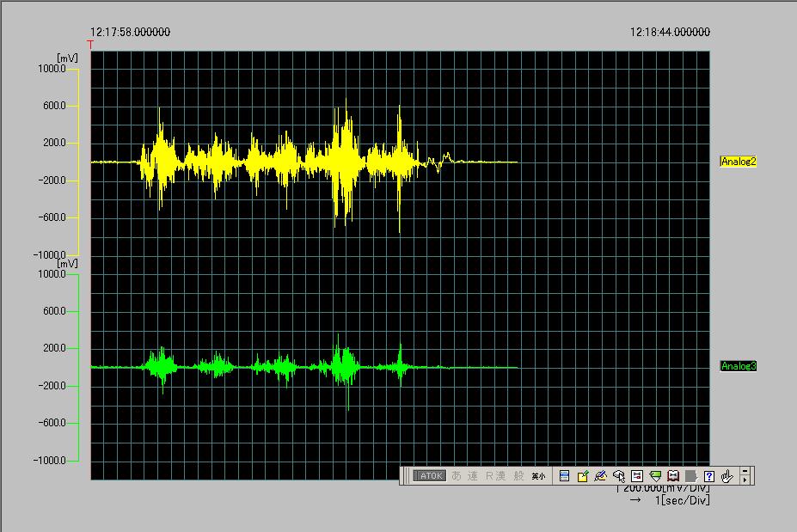Minimize the language bar with dash button
Screen dimensions: 797x532
(745, 471)
